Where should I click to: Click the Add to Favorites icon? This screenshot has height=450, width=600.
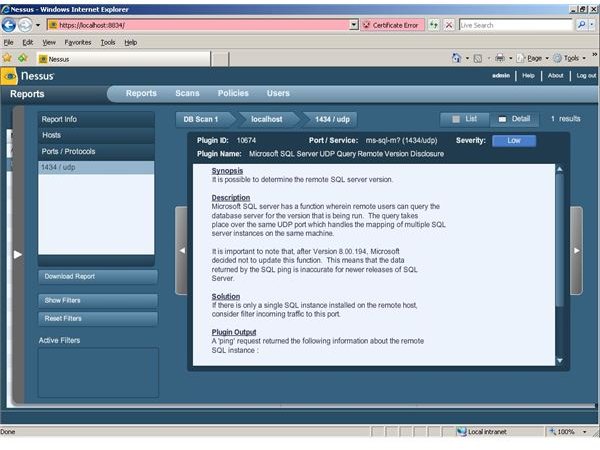(23, 58)
